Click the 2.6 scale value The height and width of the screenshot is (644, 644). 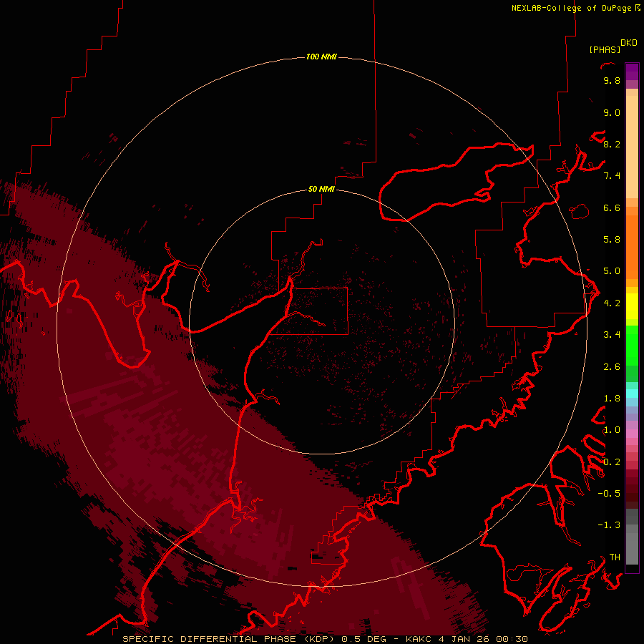click(x=612, y=367)
